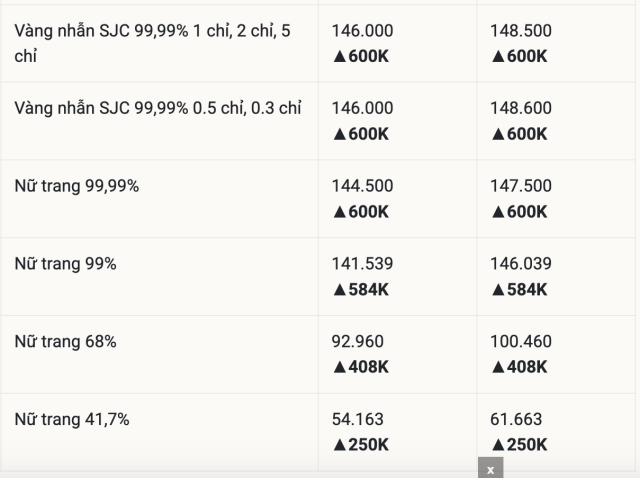Close the bottom banner with the x button
Viewport: 640px width, 478px height.
[490, 469]
